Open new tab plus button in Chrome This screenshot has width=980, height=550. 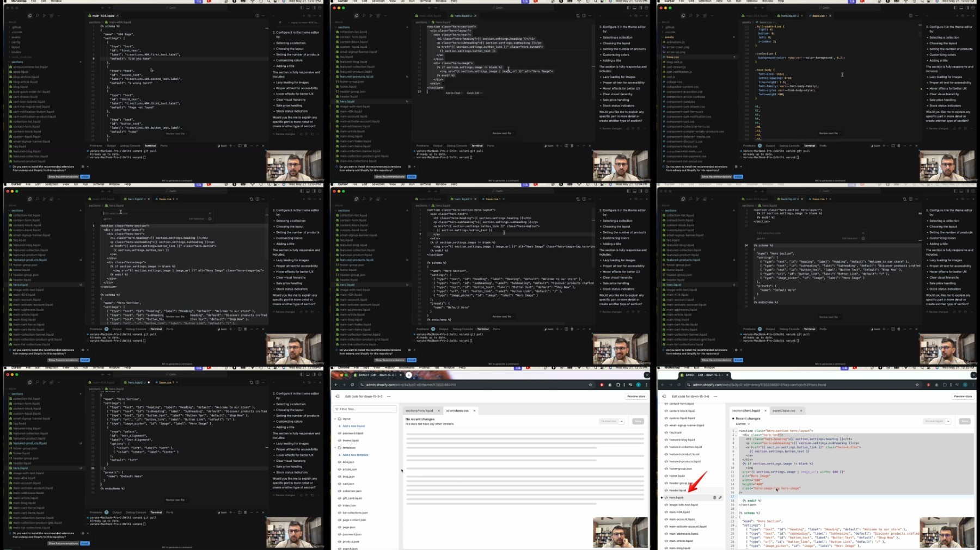[409, 375]
